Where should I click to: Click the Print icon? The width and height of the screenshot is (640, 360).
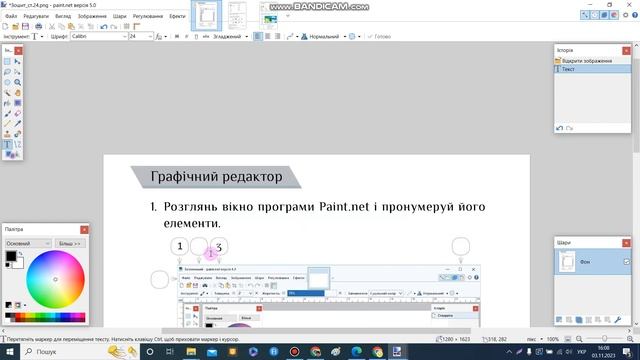[x=38, y=27]
